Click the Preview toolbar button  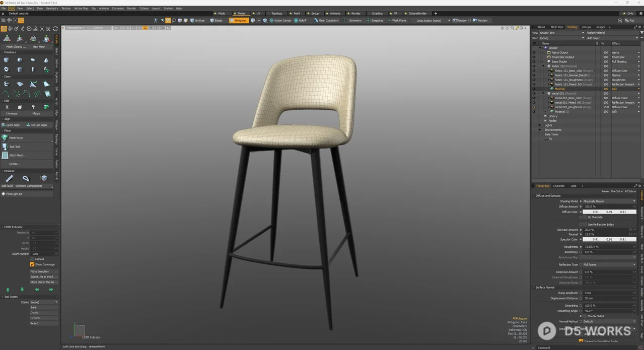(x=480, y=21)
